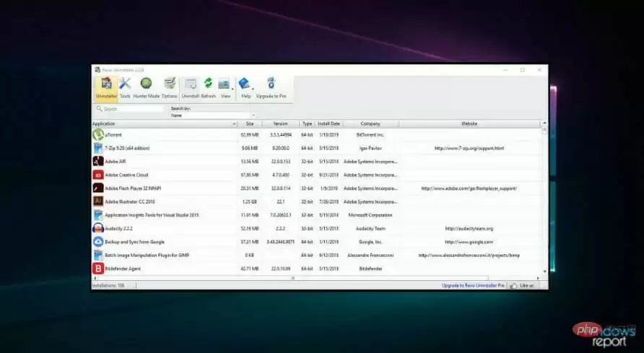Viewport: 644px width, 353px height.
Task: Sort by the Size column header
Action: pos(250,123)
